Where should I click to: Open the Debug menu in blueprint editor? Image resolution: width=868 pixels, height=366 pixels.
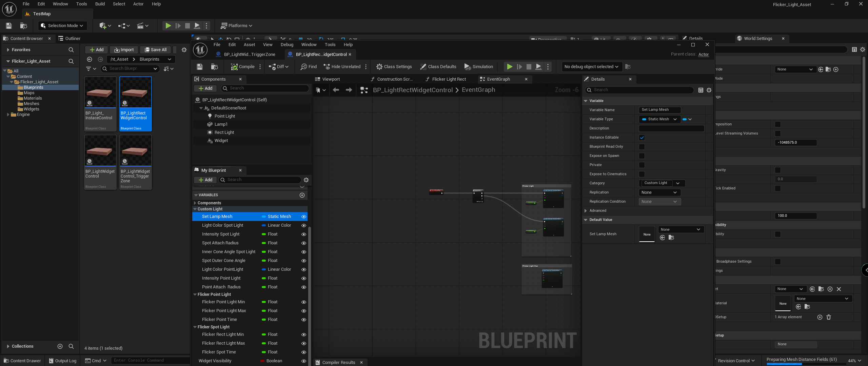pos(287,45)
